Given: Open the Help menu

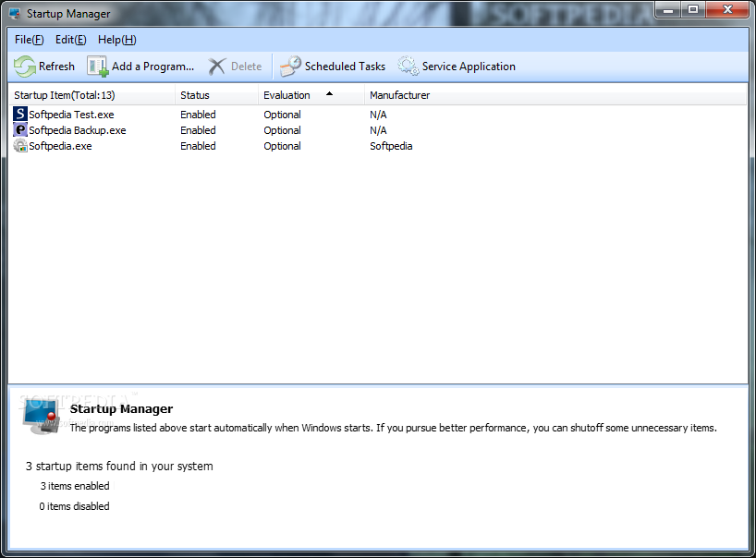Looking at the screenshot, I should (x=117, y=40).
